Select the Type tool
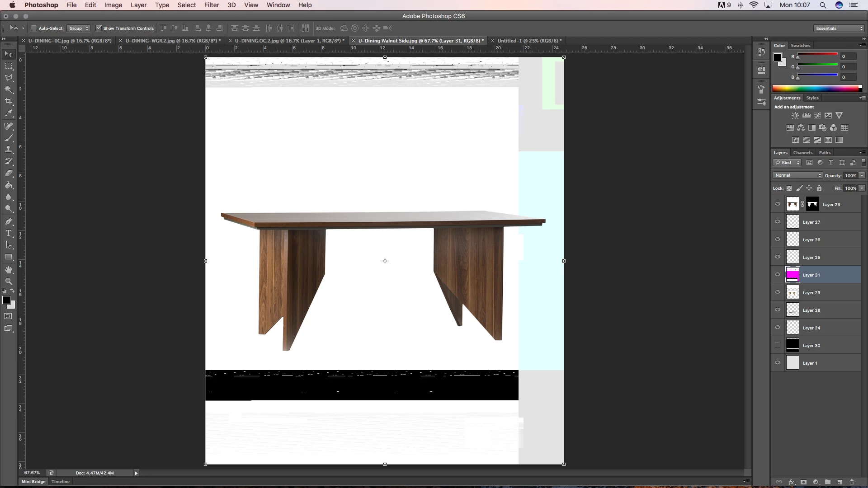This screenshot has height=488, width=868. point(9,233)
